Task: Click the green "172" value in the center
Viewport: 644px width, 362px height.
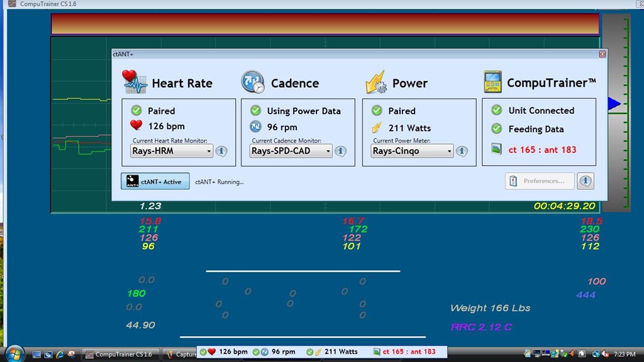Action: (358, 229)
